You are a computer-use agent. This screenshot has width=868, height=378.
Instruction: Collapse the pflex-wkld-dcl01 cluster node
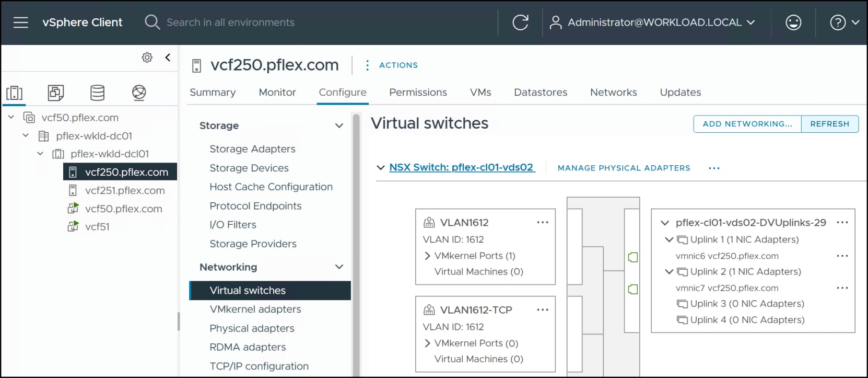[x=40, y=154]
